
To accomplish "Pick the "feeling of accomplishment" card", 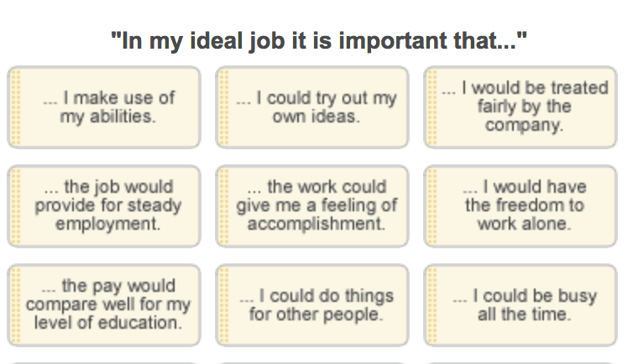I will 316,206.
